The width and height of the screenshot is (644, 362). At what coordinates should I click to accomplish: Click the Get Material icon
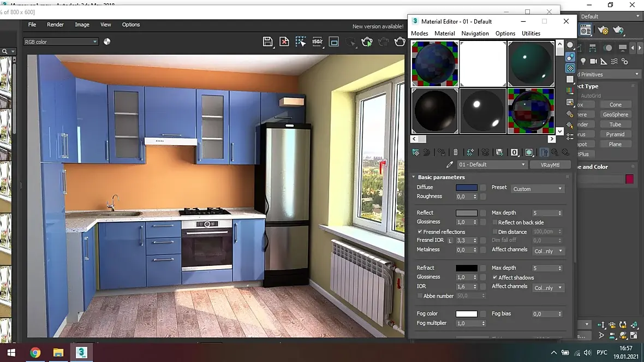(415, 152)
